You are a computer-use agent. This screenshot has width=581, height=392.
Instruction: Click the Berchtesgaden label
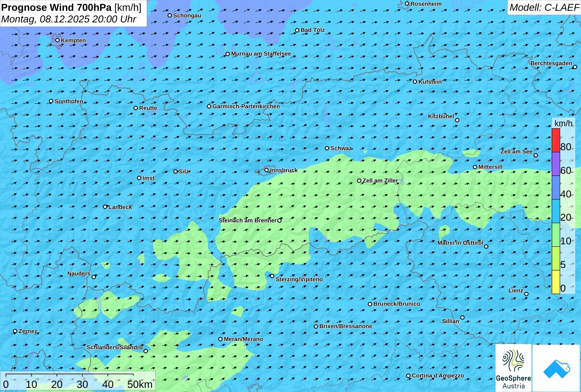(x=551, y=63)
